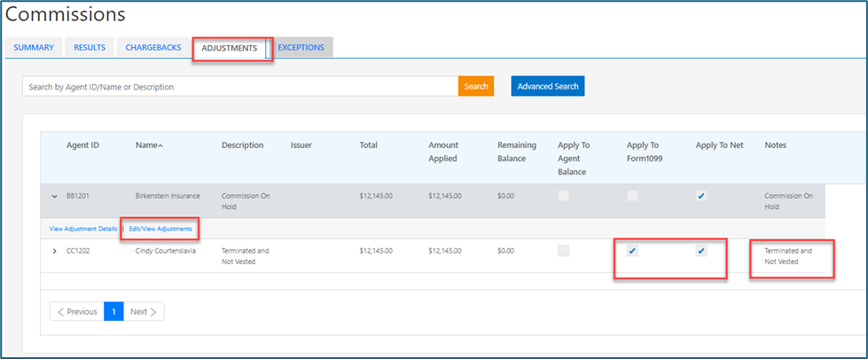Go to Next page
This screenshot has width=868, height=359.
point(144,312)
